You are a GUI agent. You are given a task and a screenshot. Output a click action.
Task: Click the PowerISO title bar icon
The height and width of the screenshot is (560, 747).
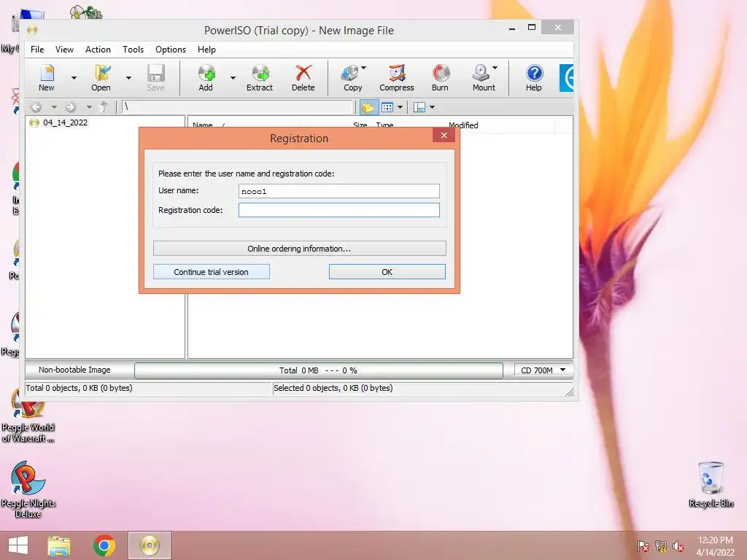pos(32,30)
